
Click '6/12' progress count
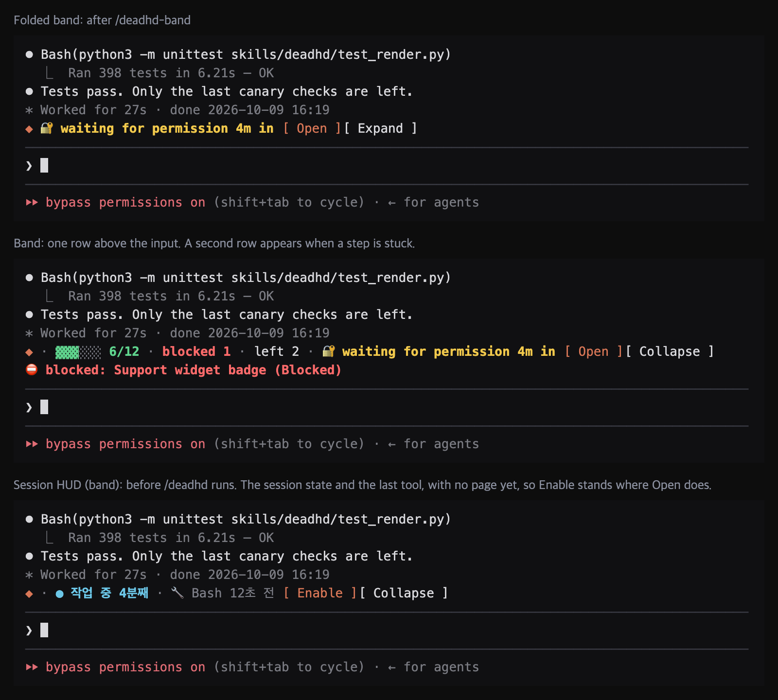point(124,351)
